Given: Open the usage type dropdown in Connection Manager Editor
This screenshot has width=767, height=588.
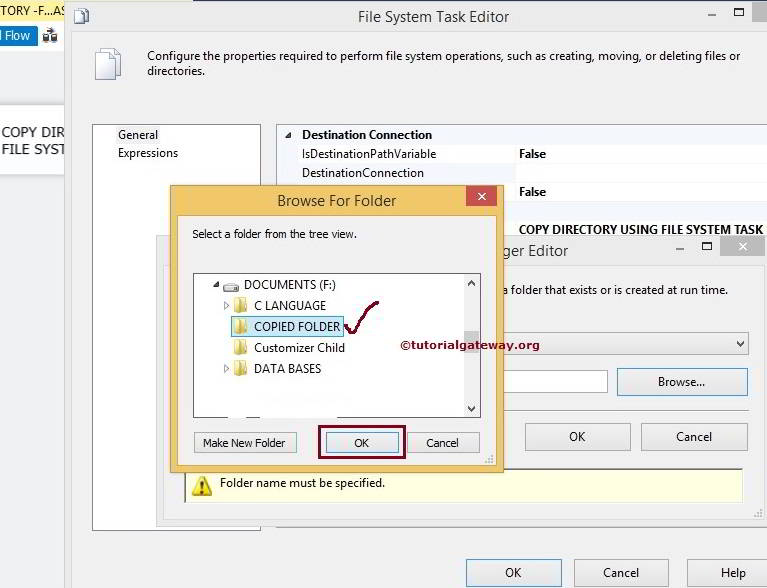Looking at the screenshot, I should [x=741, y=344].
